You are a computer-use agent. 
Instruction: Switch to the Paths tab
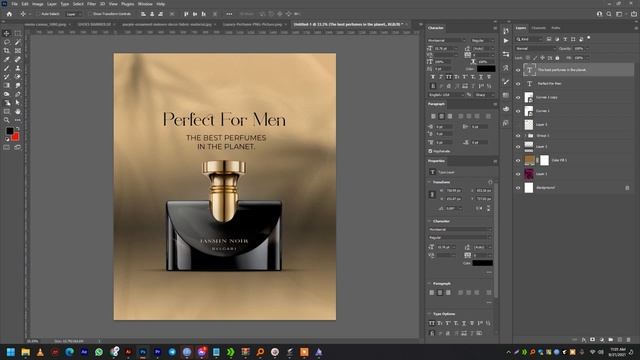pyautogui.click(x=556, y=28)
